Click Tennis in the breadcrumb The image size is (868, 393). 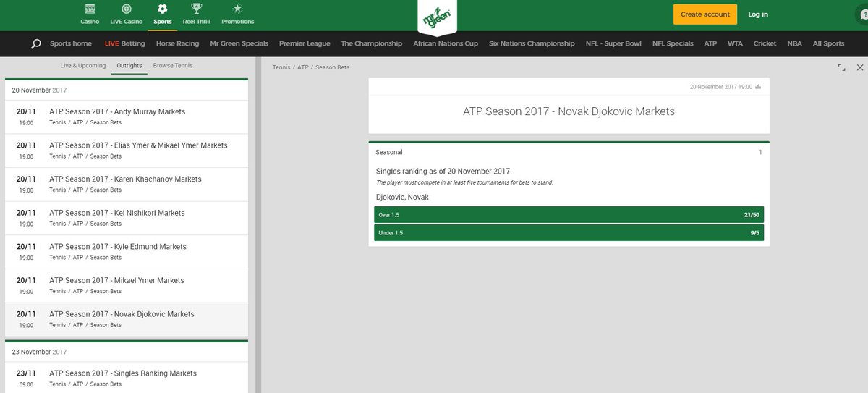(282, 67)
